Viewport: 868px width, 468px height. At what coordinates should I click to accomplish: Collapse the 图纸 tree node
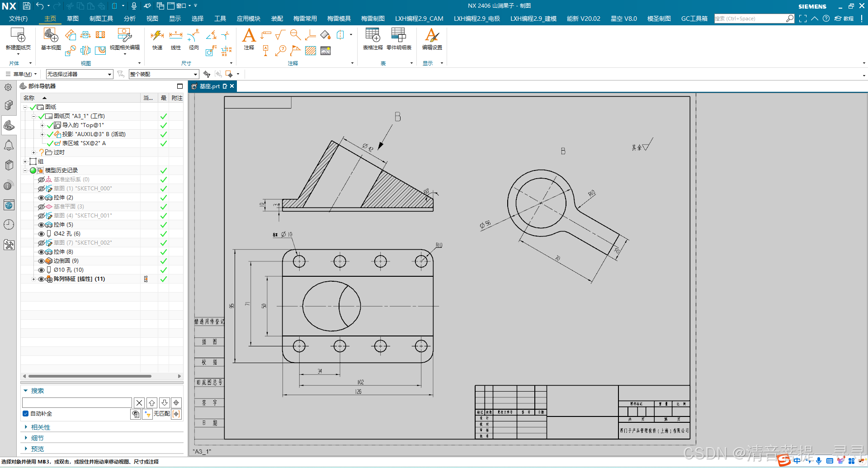25,107
